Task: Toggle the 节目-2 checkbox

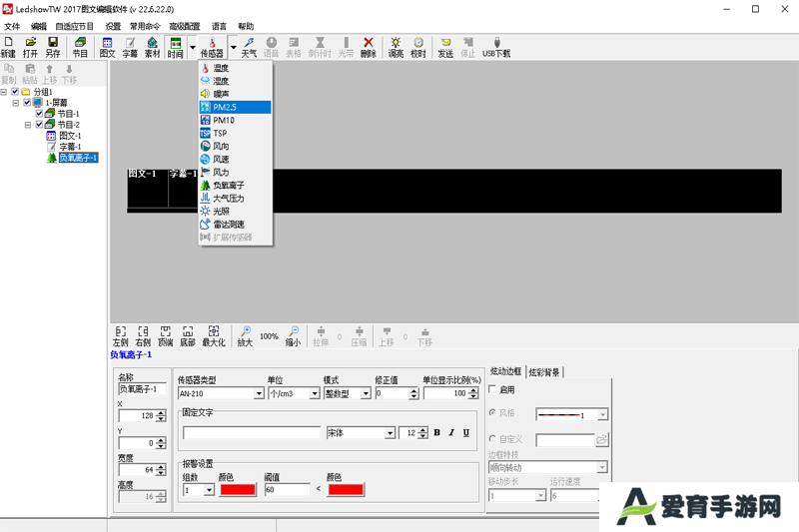Action: coord(39,124)
